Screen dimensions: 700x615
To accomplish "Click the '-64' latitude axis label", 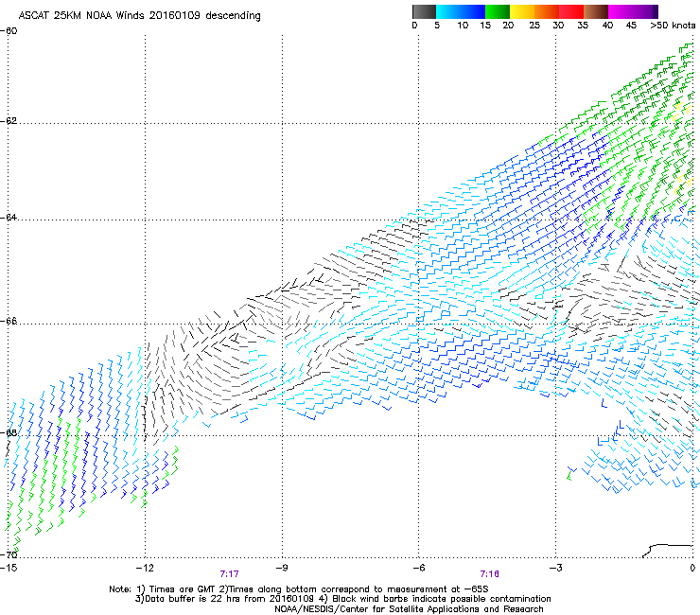I will click(x=9, y=218).
